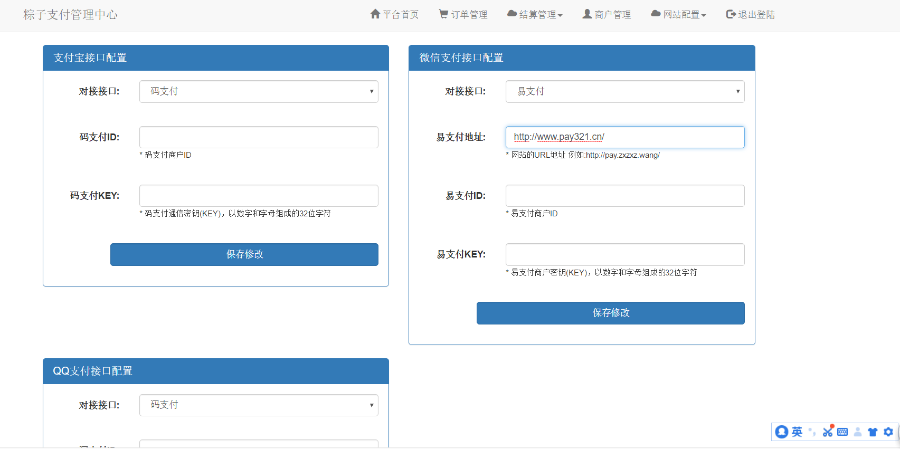This screenshot has height=449, width=900.
Task: Click the cloud icon beside 网站配置
Action: pos(656,14)
